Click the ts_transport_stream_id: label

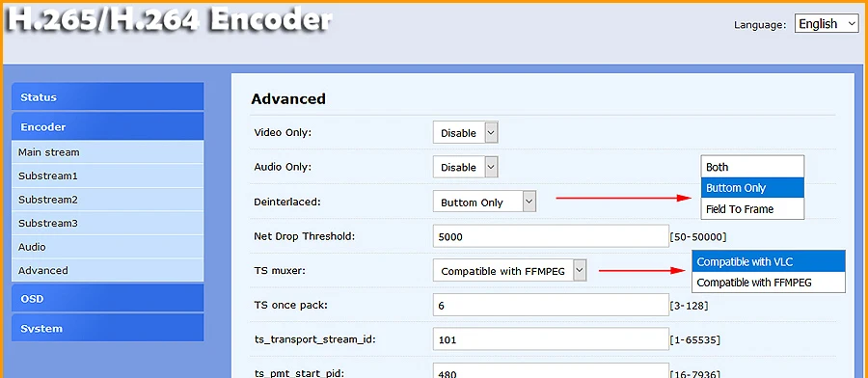315,339
